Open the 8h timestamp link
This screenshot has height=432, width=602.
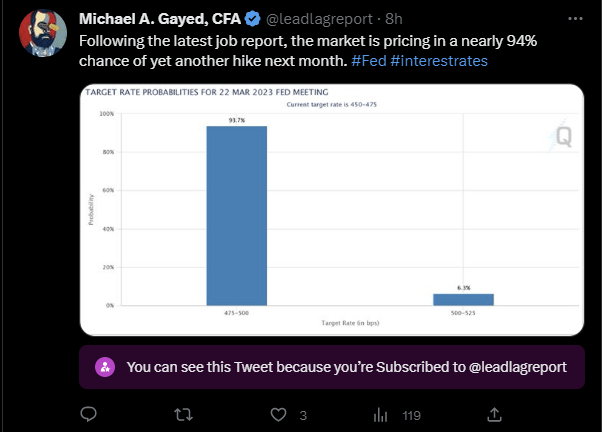click(394, 19)
